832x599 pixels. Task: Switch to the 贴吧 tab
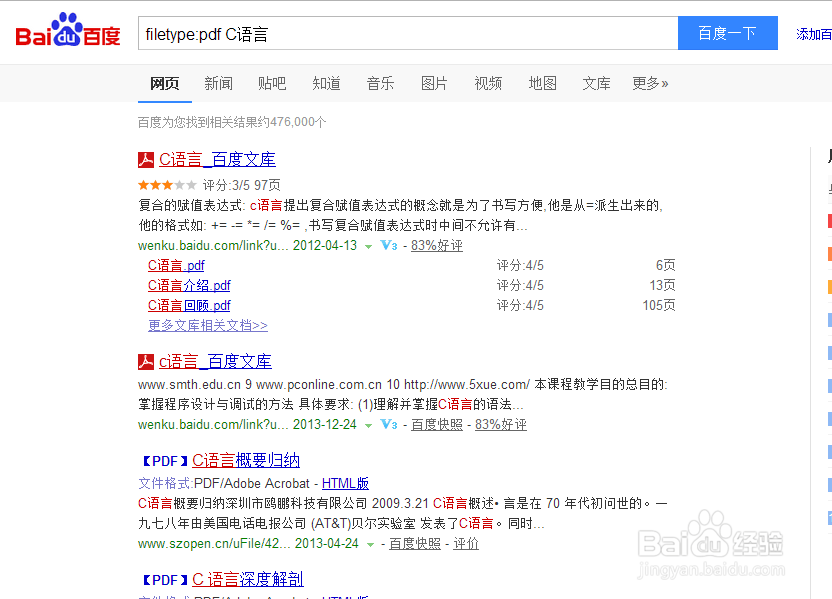click(272, 83)
